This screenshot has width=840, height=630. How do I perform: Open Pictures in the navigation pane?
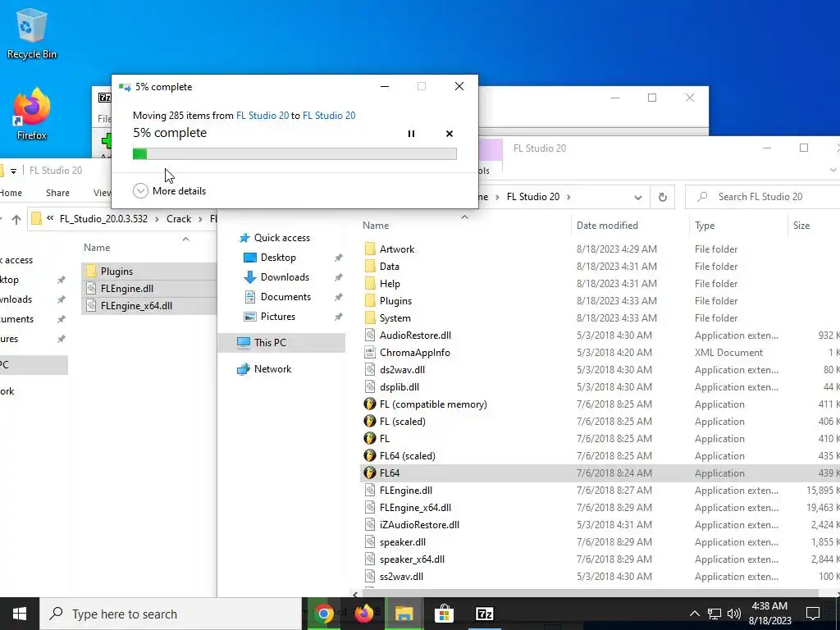(277, 317)
